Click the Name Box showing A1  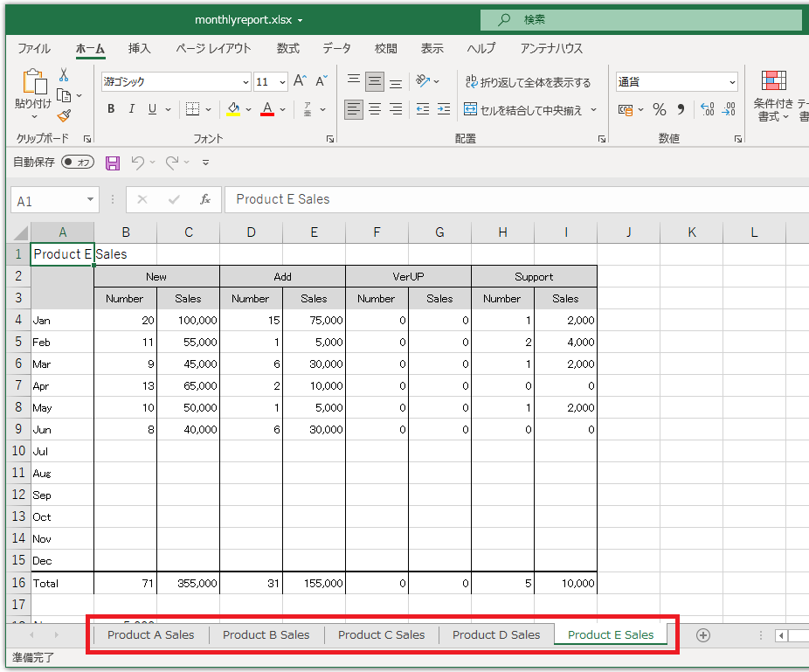click(48, 199)
